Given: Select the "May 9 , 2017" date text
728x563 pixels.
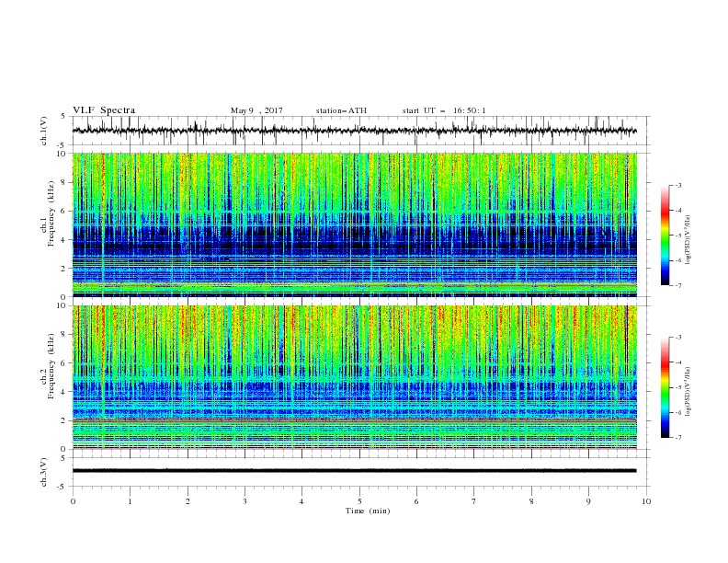Looking at the screenshot, I should (x=256, y=110).
